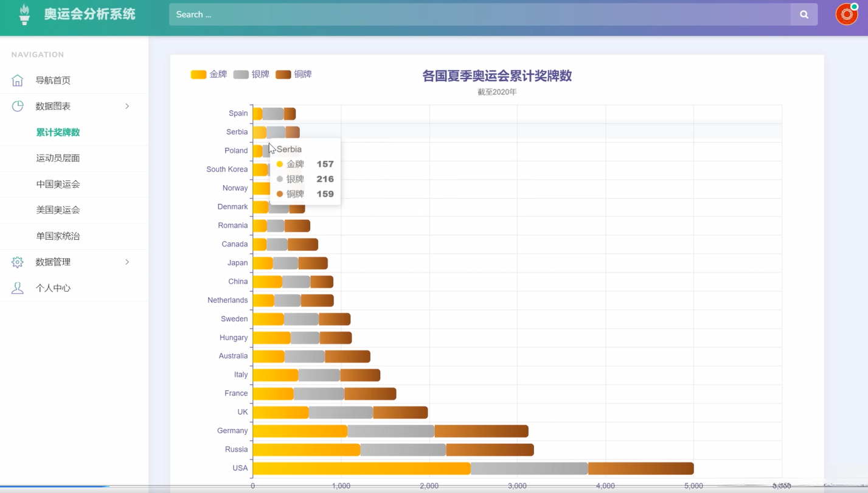
Task: Click the USA silver medal bar segment
Action: 530,468
